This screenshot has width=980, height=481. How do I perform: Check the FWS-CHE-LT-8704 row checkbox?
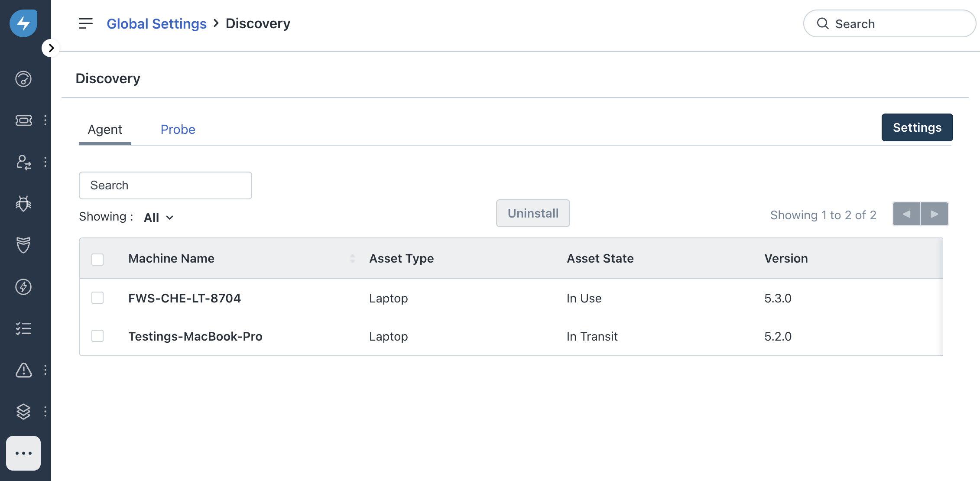(x=97, y=298)
